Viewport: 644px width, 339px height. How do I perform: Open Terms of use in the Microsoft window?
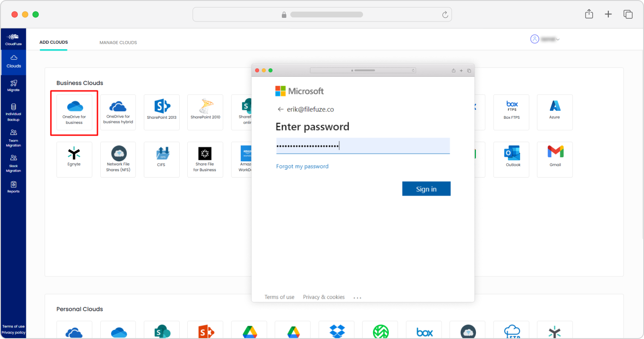(280, 297)
